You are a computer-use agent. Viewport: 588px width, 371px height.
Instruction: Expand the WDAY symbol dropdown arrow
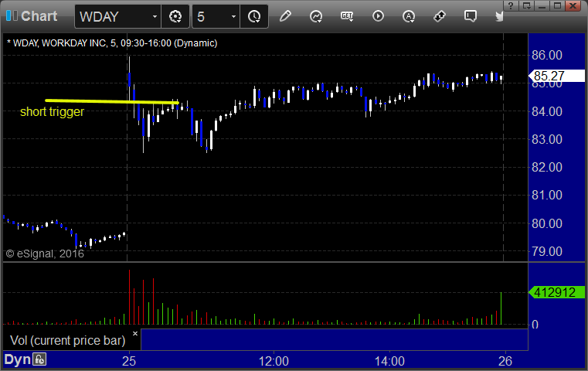pos(155,16)
